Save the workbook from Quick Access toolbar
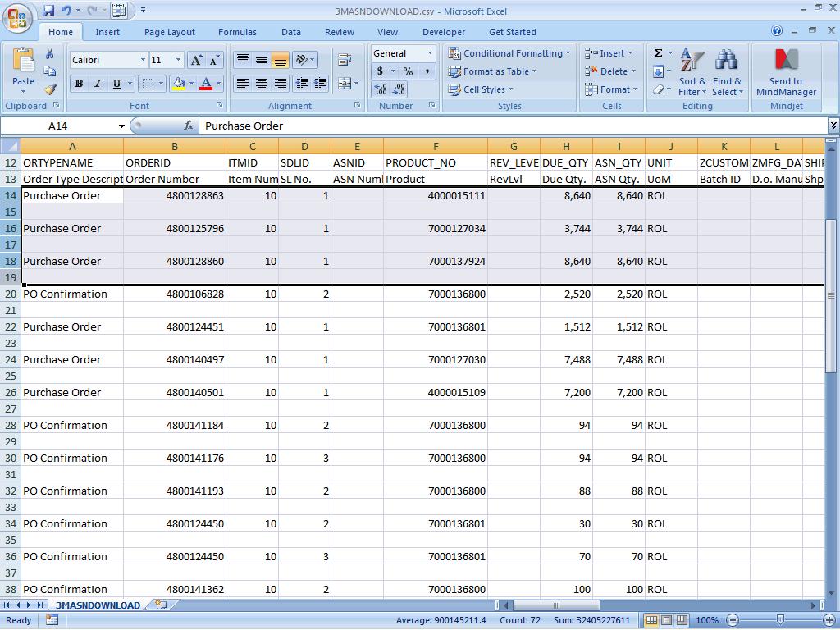840x630 pixels. (x=48, y=10)
